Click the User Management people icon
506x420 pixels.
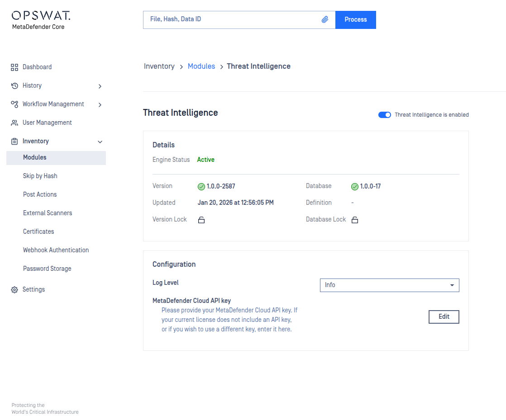(14, 123)
